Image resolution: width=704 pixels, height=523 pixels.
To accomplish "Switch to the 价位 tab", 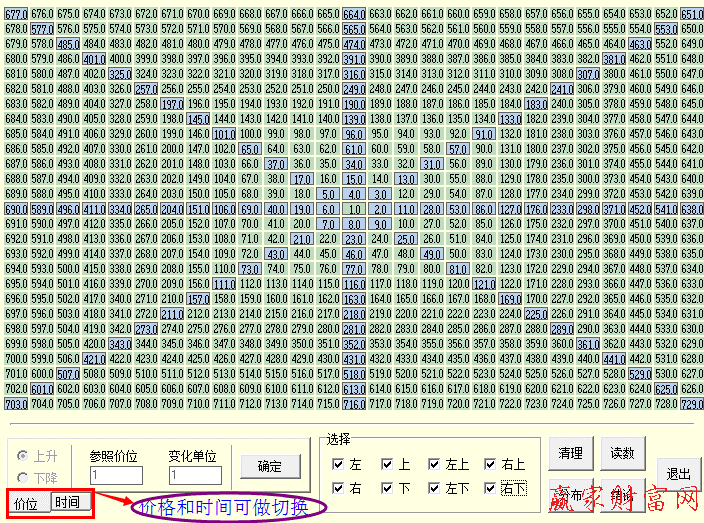I will (x=27, y=503).
